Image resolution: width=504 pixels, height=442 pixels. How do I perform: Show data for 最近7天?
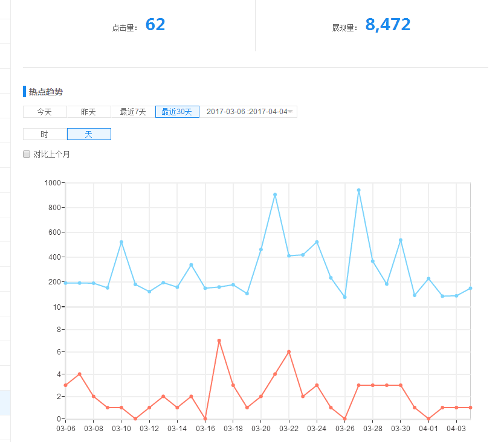coord(133,112)
